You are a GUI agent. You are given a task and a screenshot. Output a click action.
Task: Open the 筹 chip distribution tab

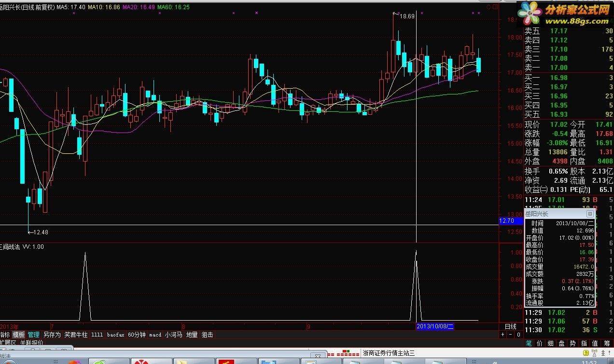click(606, 343)
